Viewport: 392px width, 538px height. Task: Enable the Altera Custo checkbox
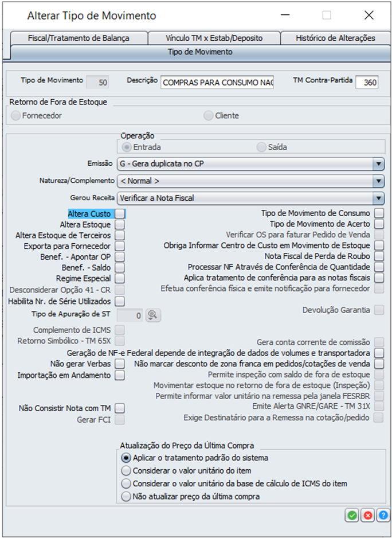pos(120,214)
